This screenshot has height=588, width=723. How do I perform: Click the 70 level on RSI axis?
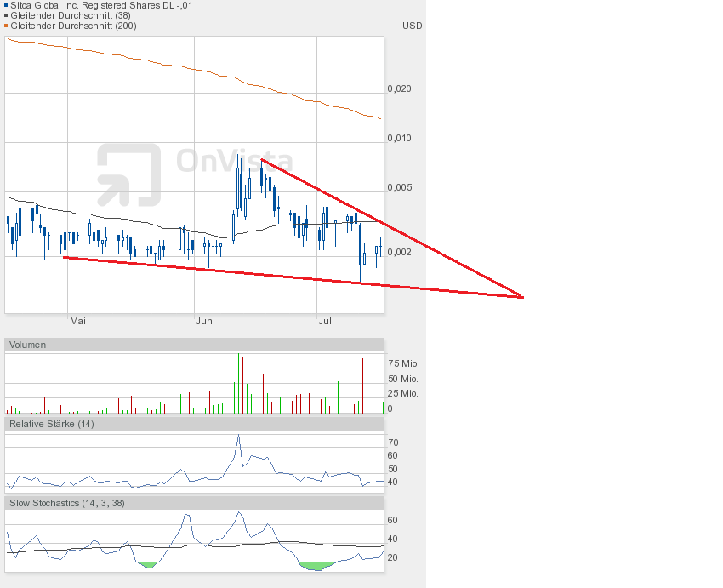pyautogui.click(x=393, y=442)
